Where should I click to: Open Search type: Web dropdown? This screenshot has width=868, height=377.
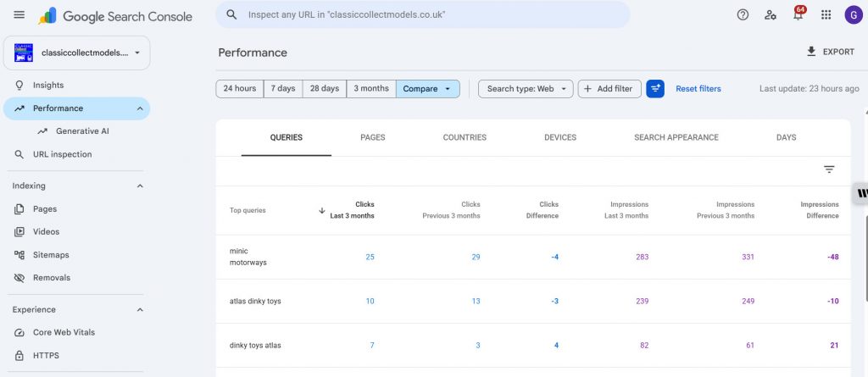526,89
